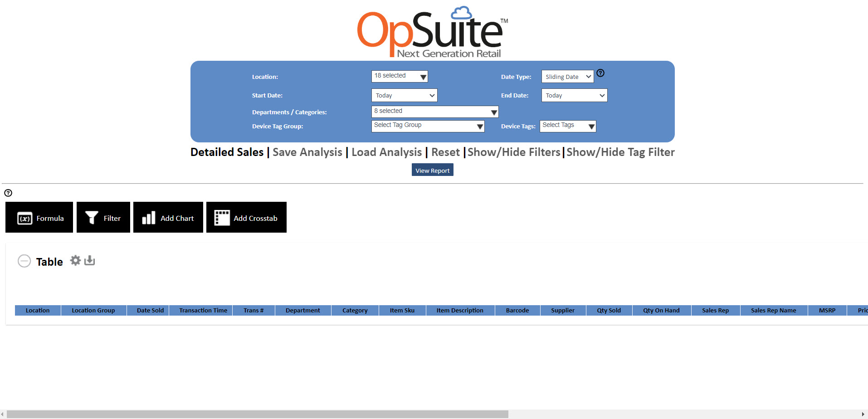Click Add Crosstab button

click(246, 218)
